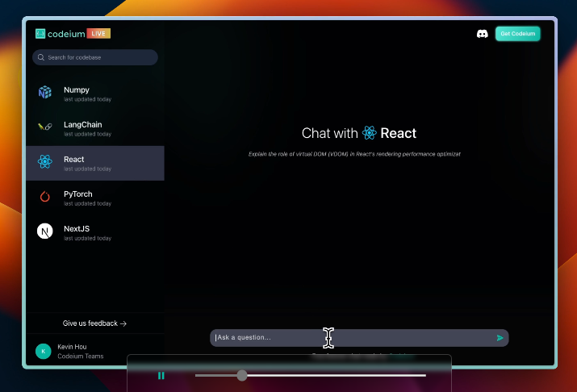Viewport: 577px width, 392px height.
Task: Select the Numpy codebase
Action: pos(95,94)
